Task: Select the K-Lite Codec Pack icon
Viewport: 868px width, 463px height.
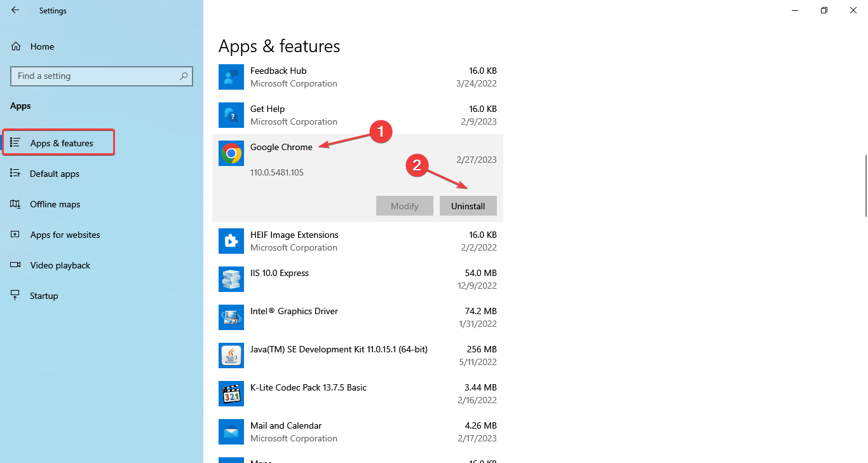Action: click(x=231, y=394)
